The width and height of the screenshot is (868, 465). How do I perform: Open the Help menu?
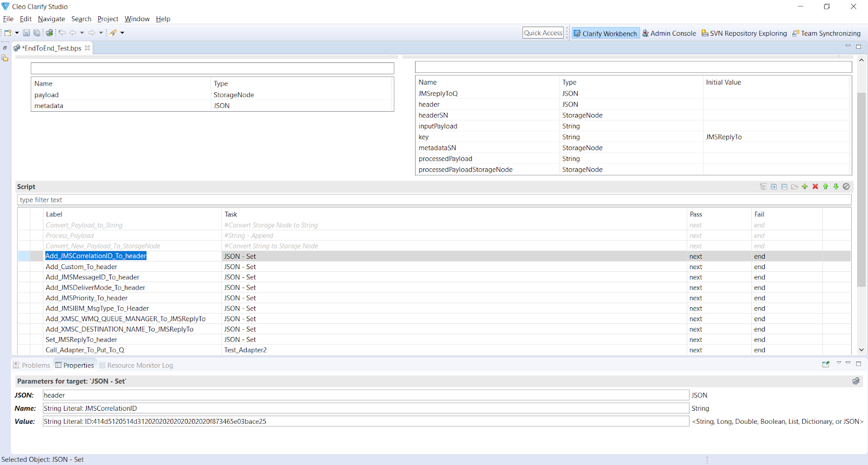[x=163, y=19]
